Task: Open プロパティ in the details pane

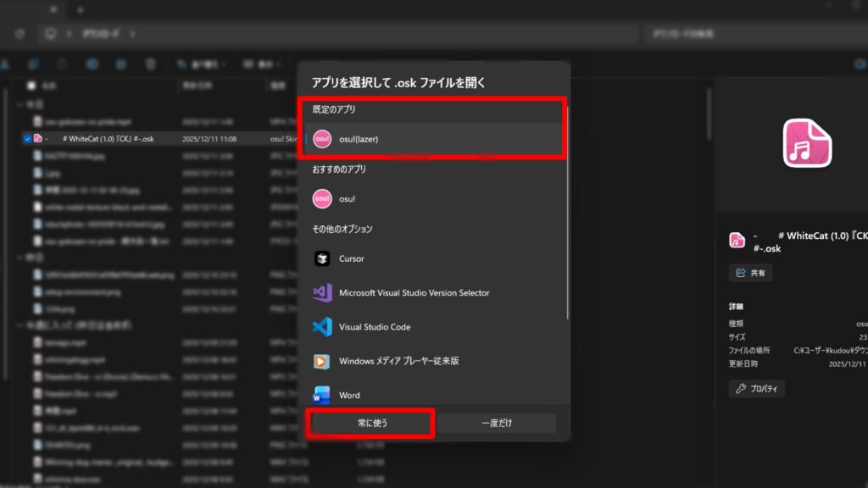Action: (x=757, y=389)
